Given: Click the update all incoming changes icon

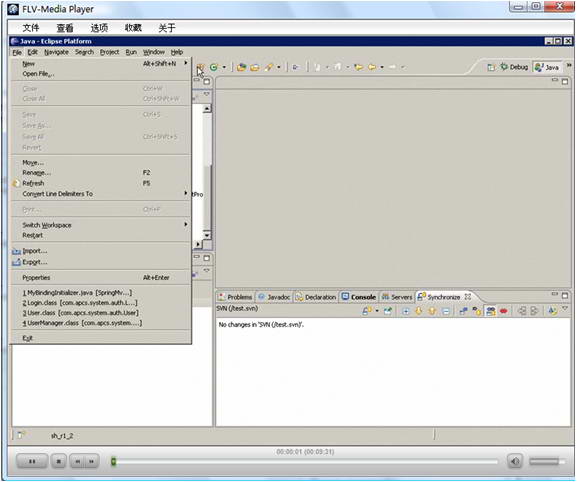Looking at the screenshot, I should coord(522,311).
